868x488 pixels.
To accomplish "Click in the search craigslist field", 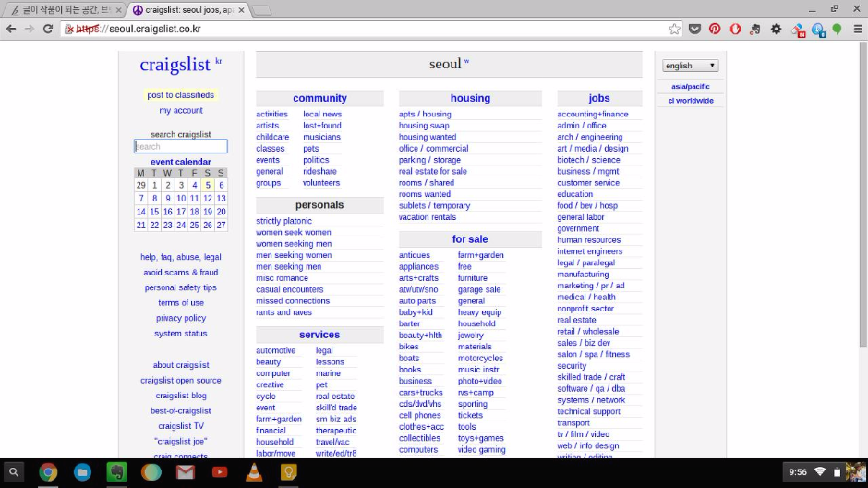I will pyautogui.click(x=181, y=146).
